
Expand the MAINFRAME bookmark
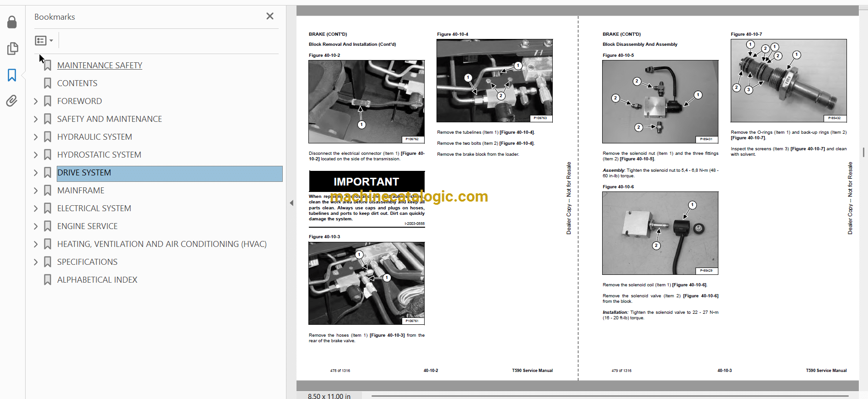(36, 191)
